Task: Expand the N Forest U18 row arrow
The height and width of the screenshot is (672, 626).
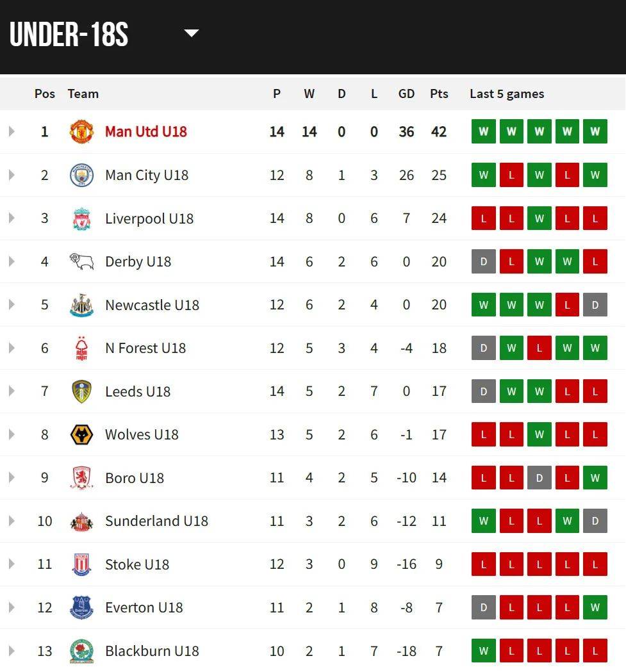Action: tap(12, 348)
